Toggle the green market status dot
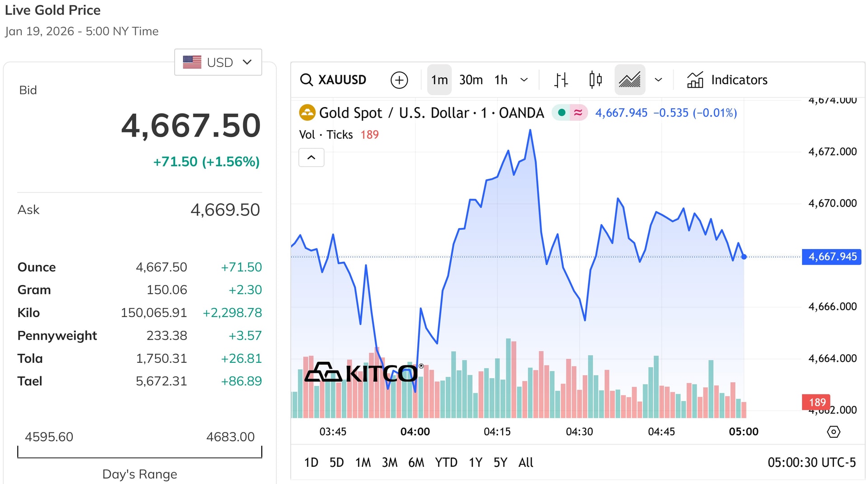 pos(561,113)
